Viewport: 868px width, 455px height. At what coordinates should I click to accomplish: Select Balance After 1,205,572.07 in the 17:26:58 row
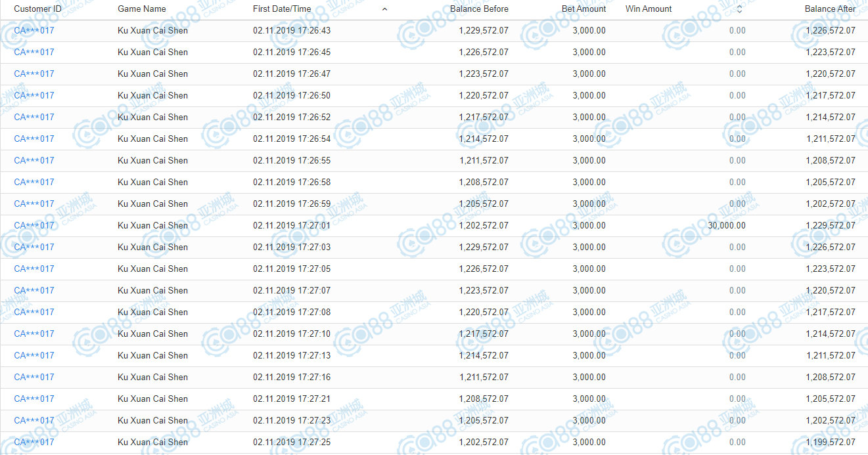(x=831, y=182)
